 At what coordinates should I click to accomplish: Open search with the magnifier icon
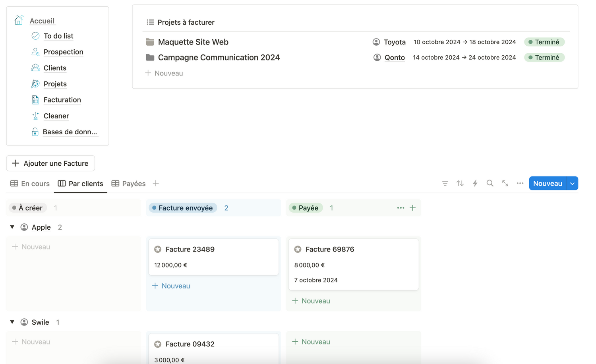490,183
